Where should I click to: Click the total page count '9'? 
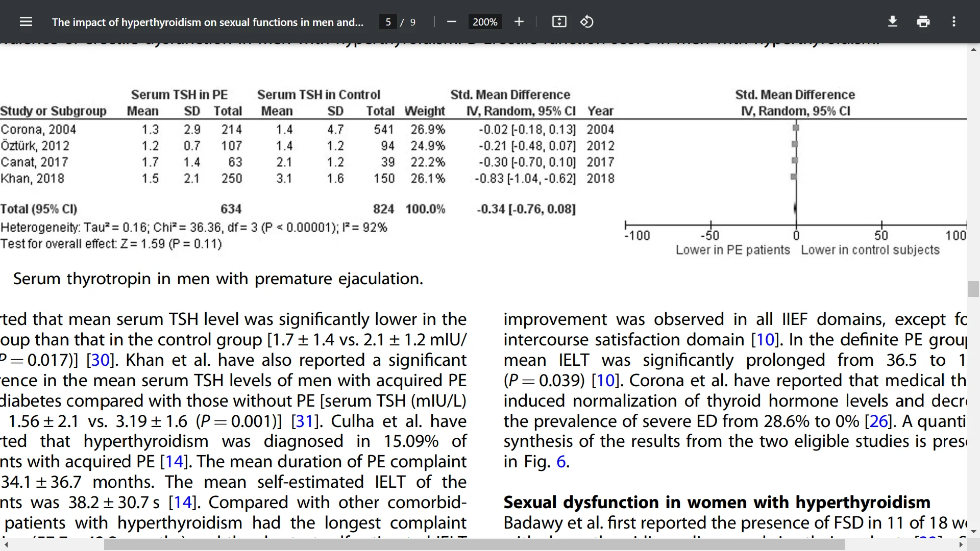tap(413, 22)
